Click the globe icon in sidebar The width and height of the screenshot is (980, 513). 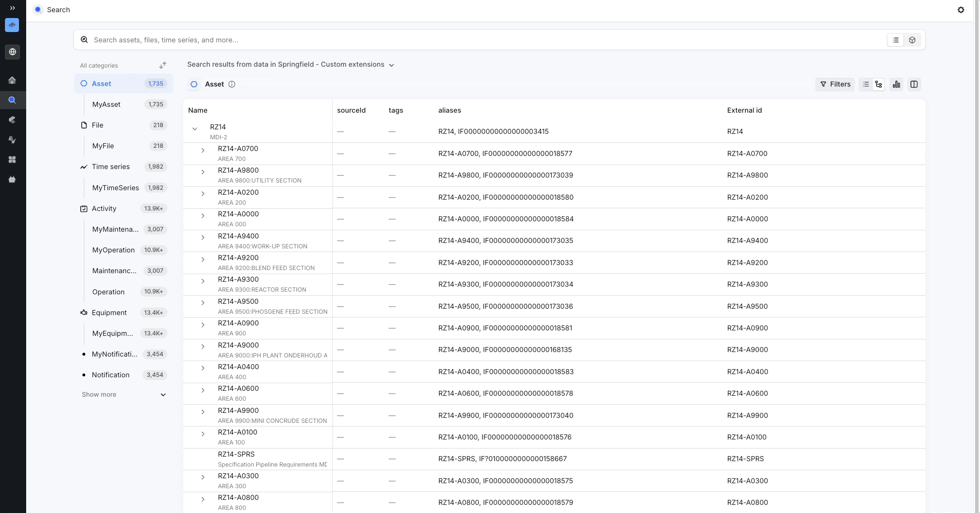12,52
